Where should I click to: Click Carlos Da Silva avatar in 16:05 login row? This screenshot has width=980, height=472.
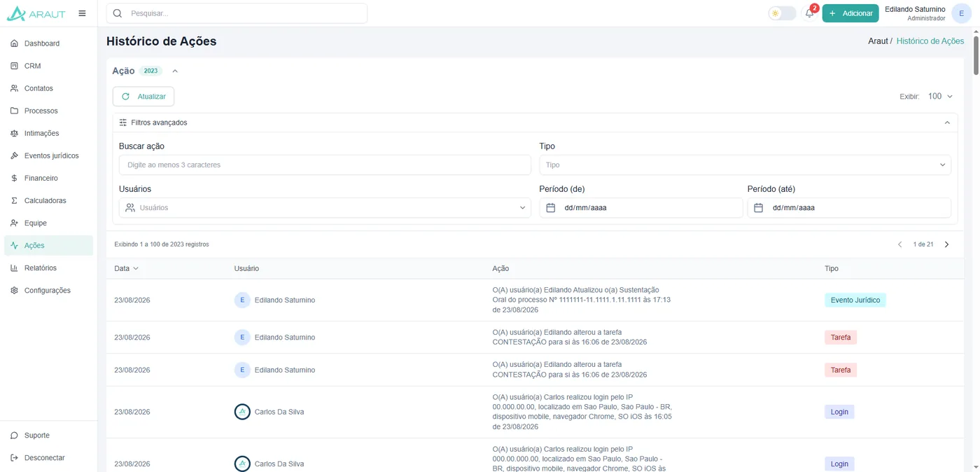click(242, 412)
